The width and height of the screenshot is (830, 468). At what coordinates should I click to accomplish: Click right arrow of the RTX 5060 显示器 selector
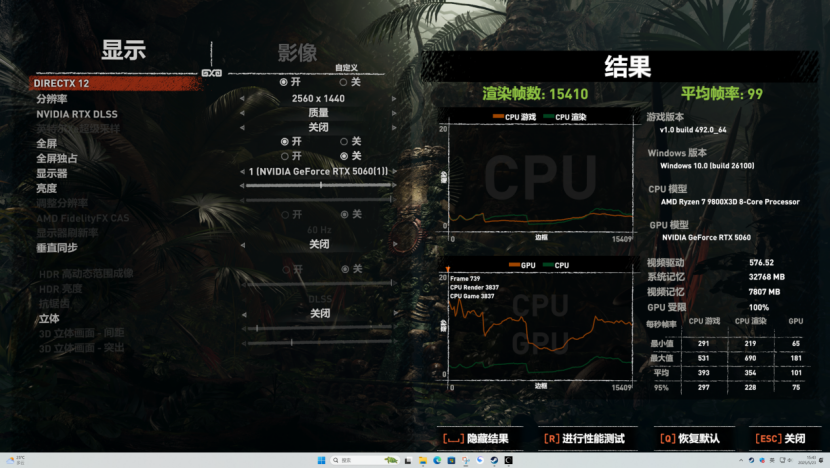coord(394,172)
